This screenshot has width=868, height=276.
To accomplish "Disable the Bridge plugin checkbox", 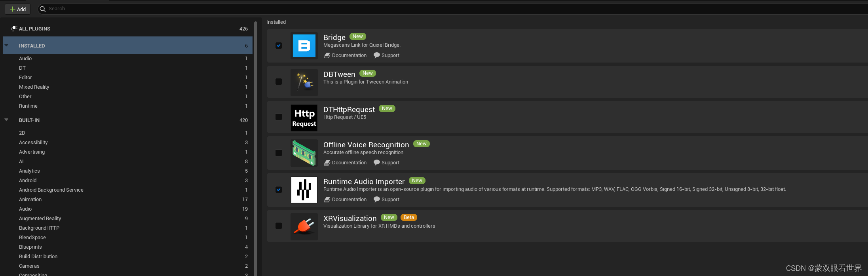I will coord(279,46).
